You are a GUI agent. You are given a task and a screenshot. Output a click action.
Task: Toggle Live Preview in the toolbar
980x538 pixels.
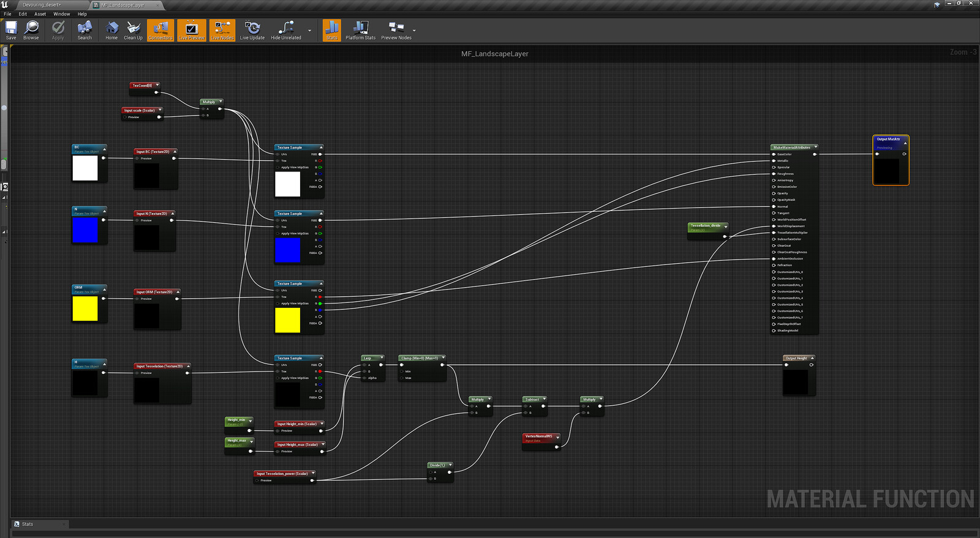192,30
